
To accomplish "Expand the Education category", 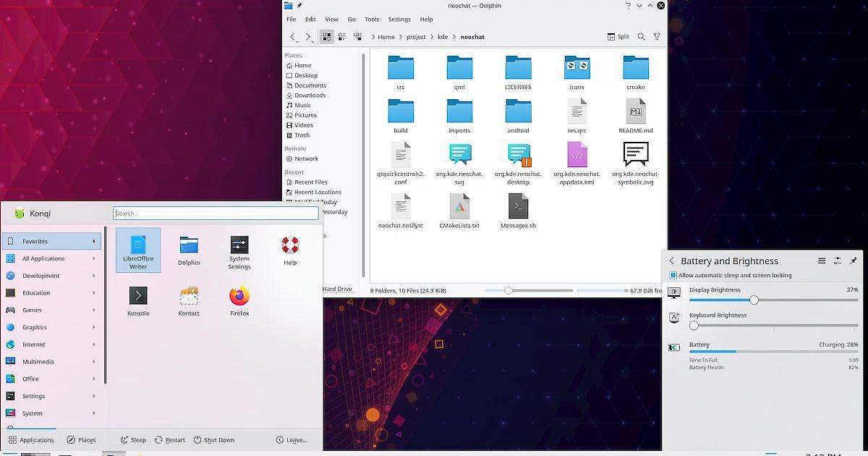I will [51, 293].
